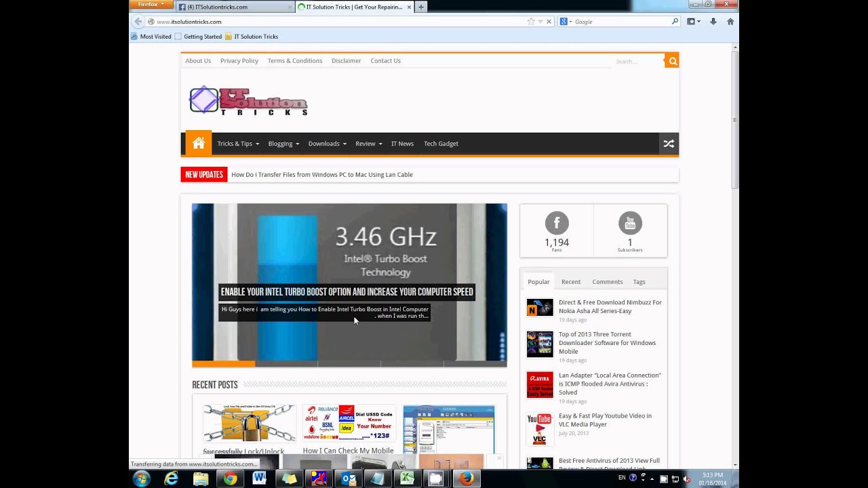Select the Popular tab in sidebar
This screenshot has width=868, height=488.
coord(538,282)
